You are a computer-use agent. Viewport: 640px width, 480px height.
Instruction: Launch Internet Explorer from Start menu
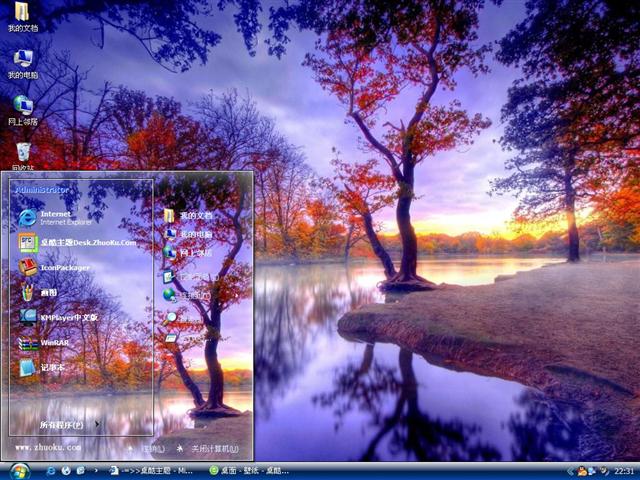56,218
